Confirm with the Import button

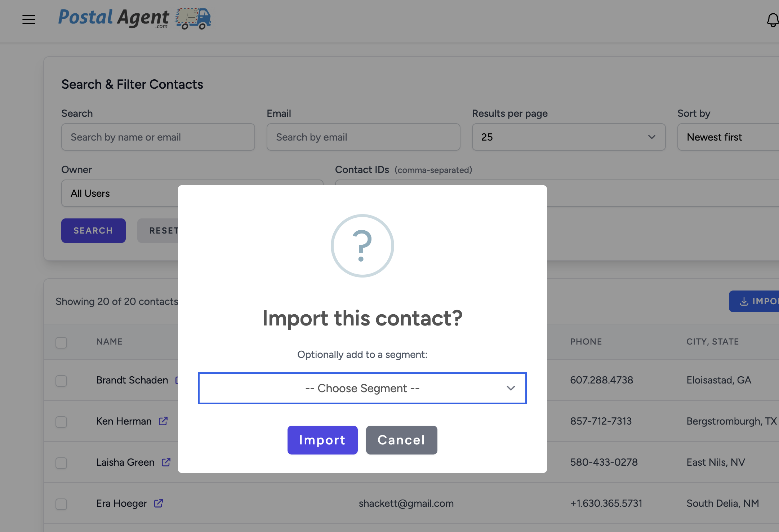click(x=322, y=440)
